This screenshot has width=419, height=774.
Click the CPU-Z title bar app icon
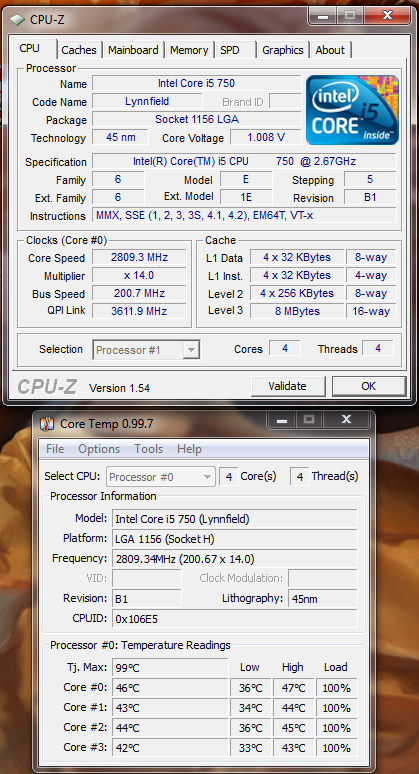click(x=18, y=20)
